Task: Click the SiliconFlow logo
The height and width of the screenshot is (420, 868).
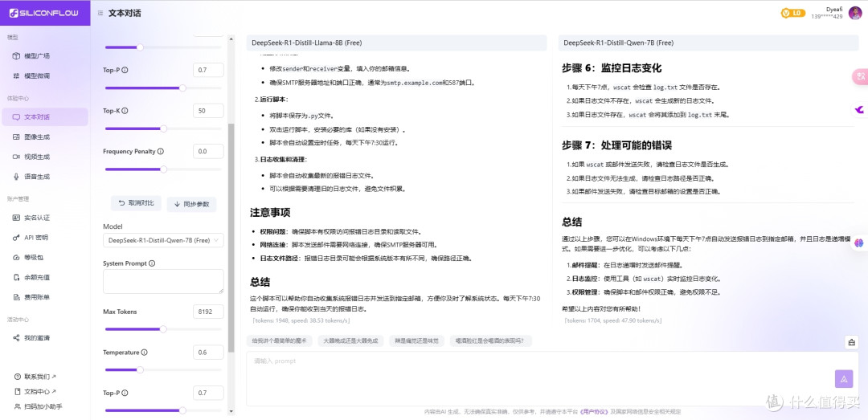Action: [43, 13]
